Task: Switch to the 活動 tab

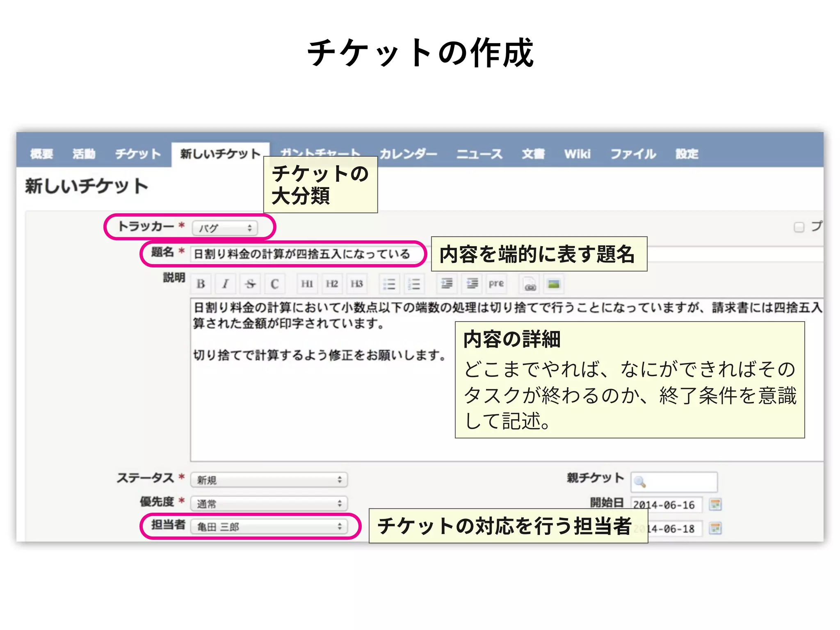Action: (84, 154)
